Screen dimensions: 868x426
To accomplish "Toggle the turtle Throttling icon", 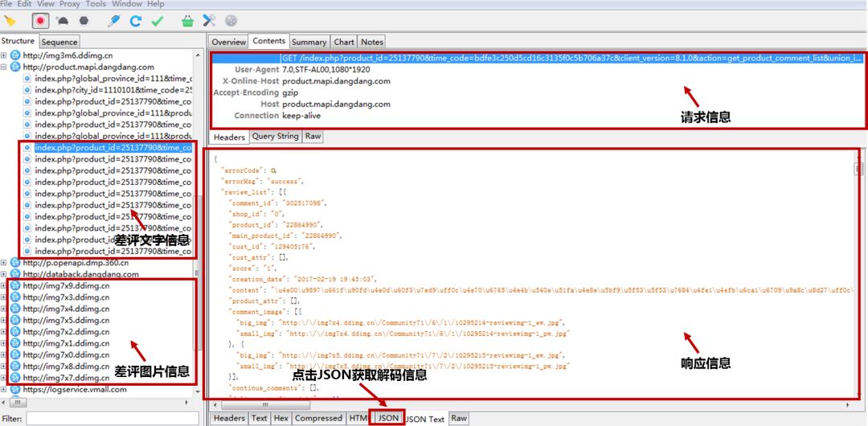I will click(x=63, y=21).
